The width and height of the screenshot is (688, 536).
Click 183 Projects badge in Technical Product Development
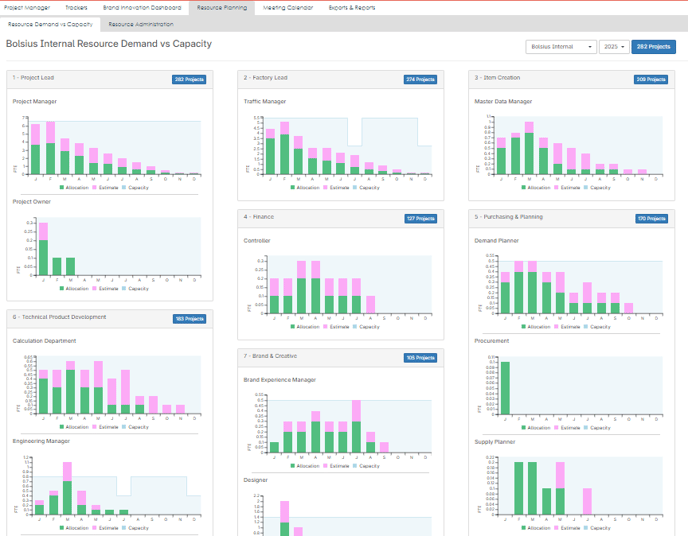pyautogui.click(x=190, y=319)
